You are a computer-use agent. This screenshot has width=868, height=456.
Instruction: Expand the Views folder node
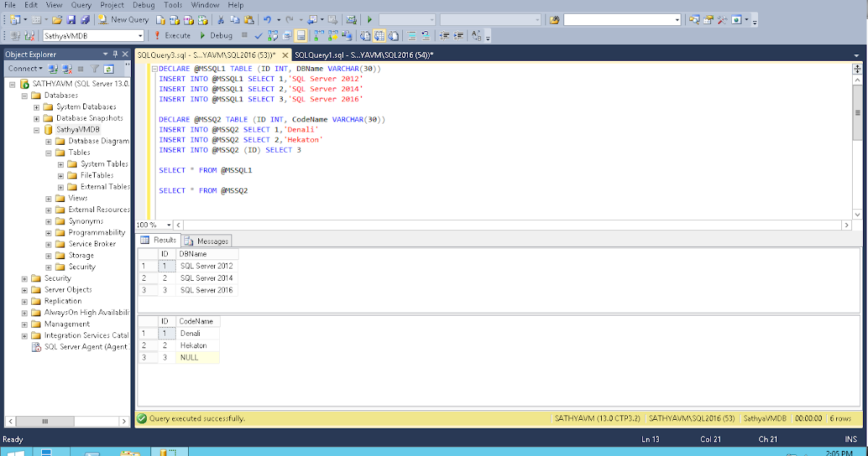tap(49, 198)
